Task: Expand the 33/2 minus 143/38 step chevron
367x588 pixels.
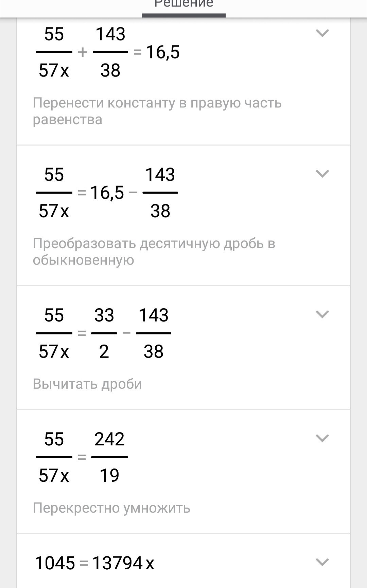Action: (x=322, y=314)
